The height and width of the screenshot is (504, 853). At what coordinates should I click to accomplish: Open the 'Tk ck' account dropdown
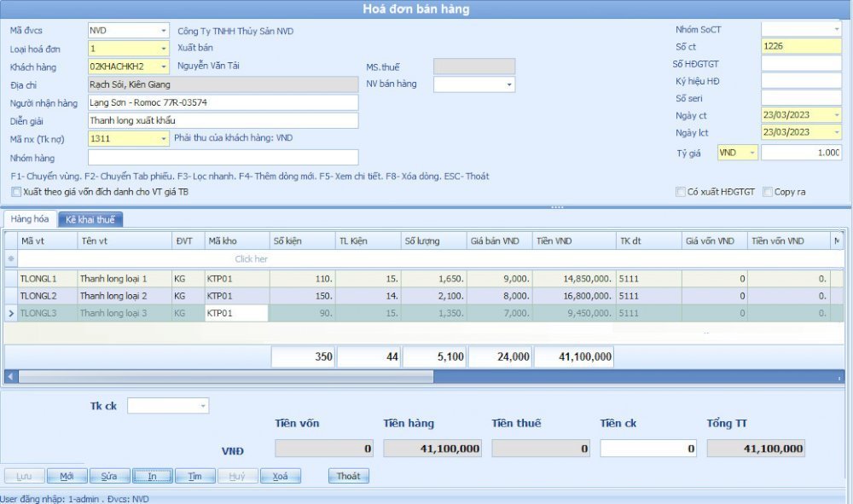pos(202,406)
